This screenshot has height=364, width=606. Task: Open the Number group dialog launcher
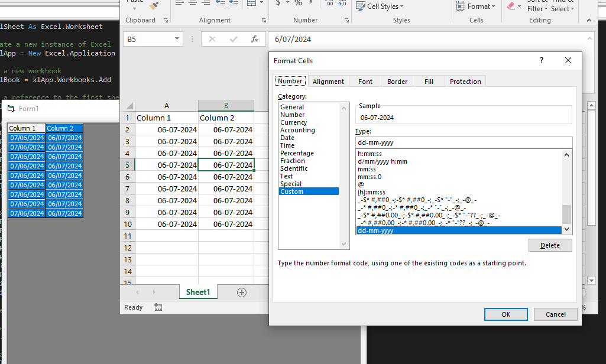click(x=346, y=21)
